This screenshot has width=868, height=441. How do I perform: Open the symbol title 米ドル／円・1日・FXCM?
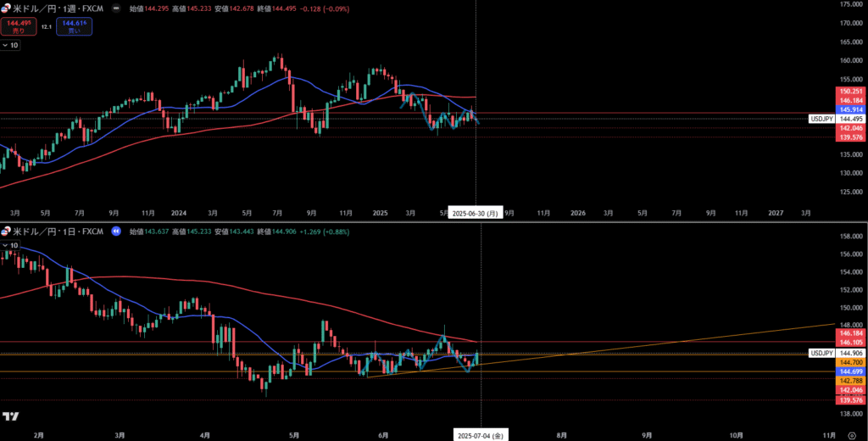click(60, 232)
